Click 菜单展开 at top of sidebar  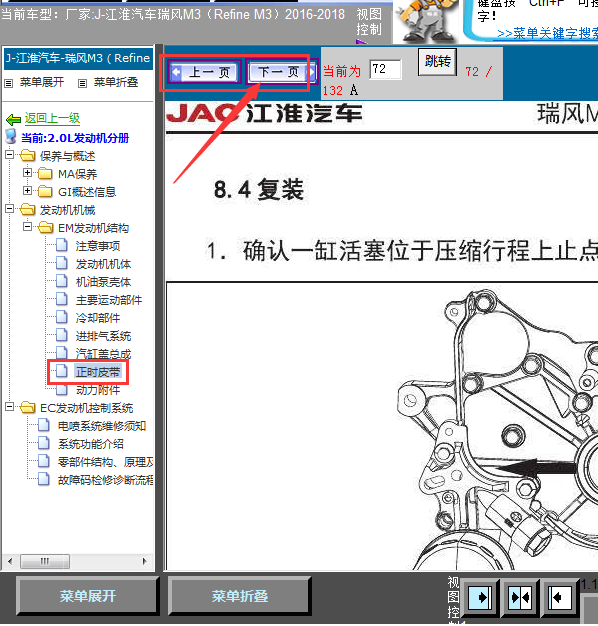click(x=42, y=82)
